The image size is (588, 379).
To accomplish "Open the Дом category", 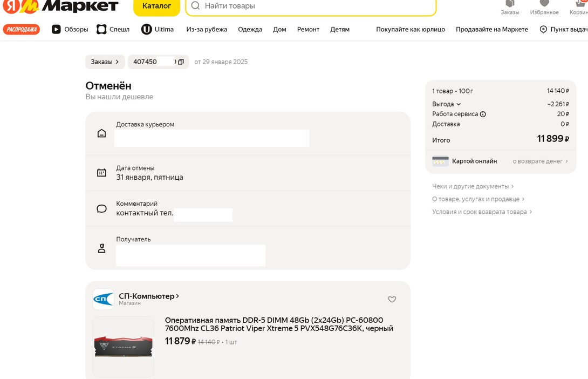I will pyautogui.click(x=280, y=29).
